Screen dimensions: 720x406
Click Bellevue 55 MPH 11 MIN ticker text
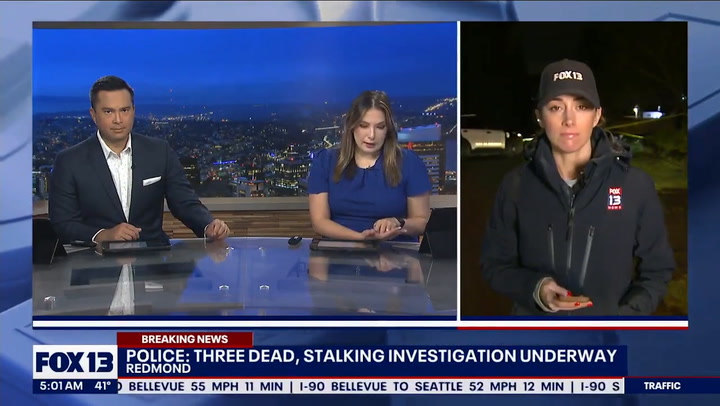198,386
